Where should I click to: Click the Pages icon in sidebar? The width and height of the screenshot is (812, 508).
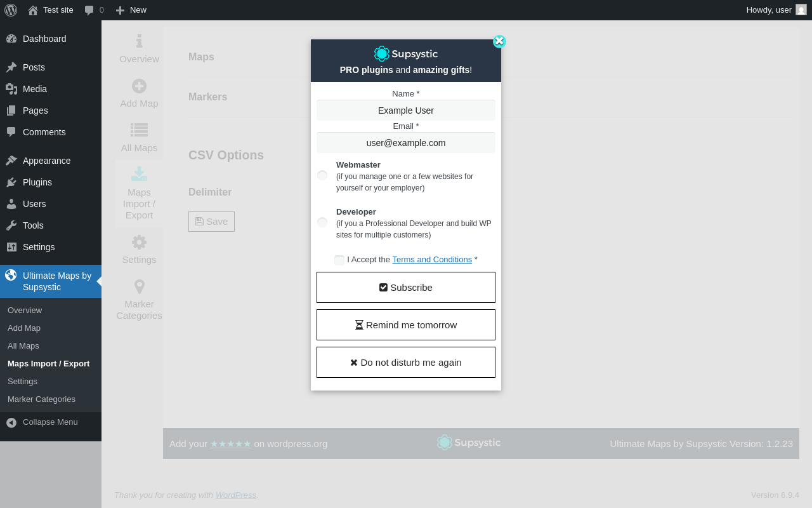pyautogui.click(x=11, y=110)
